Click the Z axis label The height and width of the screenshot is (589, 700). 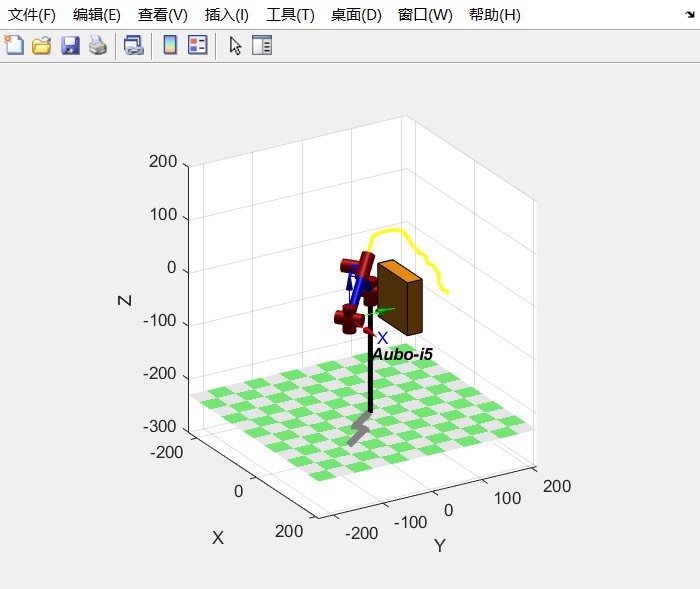pos(125,300)
